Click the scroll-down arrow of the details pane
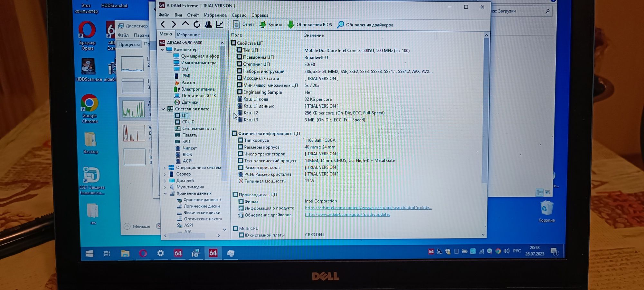 [483, 235]
